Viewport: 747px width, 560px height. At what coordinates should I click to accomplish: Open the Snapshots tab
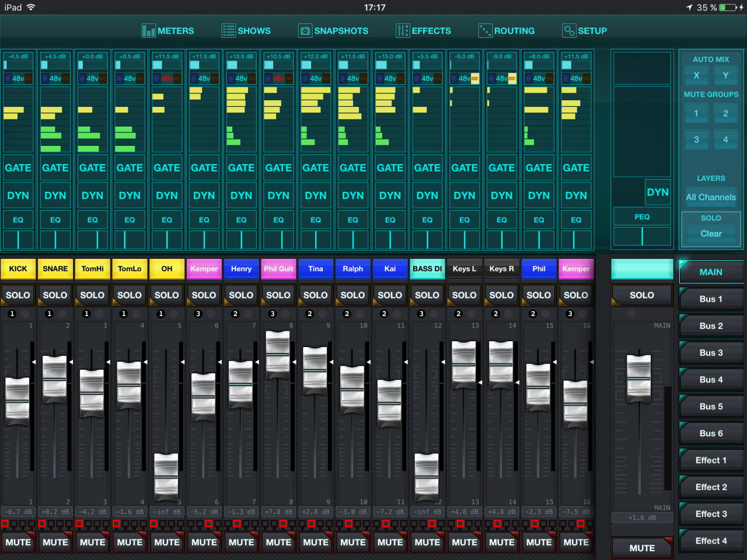(334, 30)
